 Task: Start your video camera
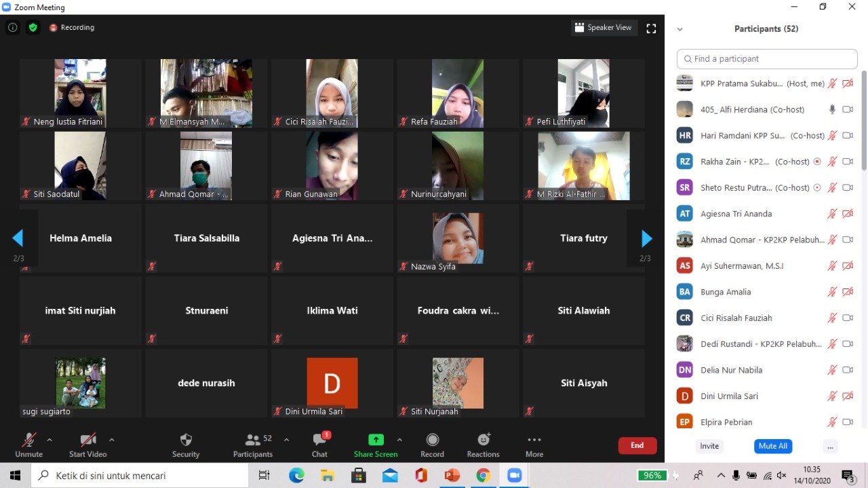pos(87,444)
